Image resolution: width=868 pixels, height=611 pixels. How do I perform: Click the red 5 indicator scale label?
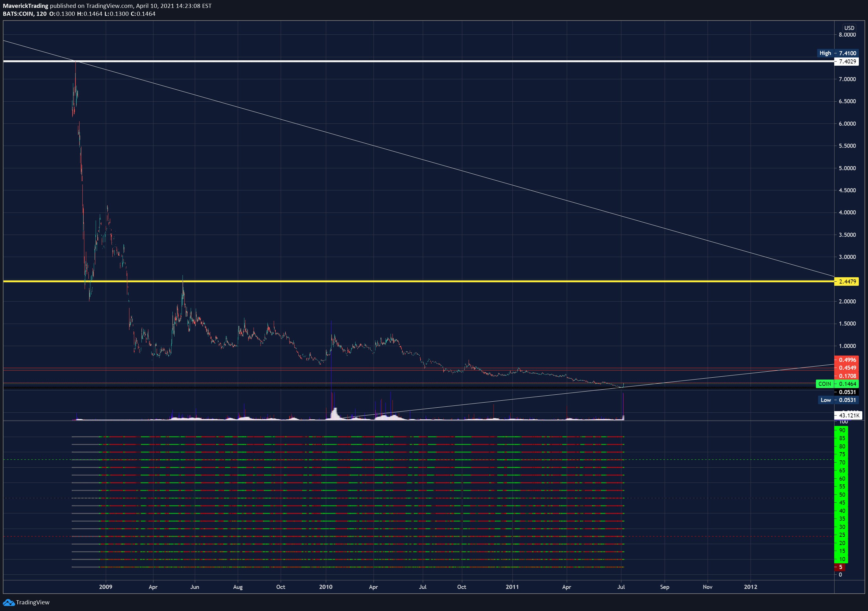840,567
